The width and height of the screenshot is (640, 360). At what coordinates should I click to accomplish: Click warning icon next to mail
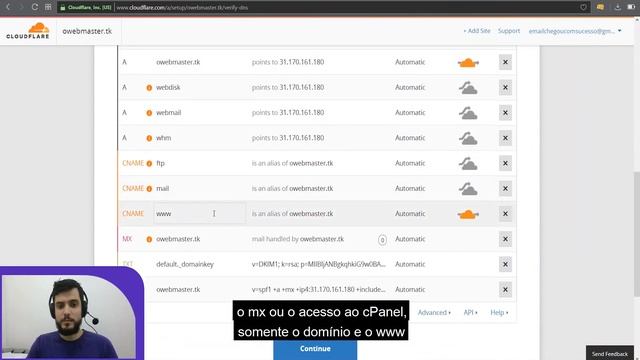point(149,189)
